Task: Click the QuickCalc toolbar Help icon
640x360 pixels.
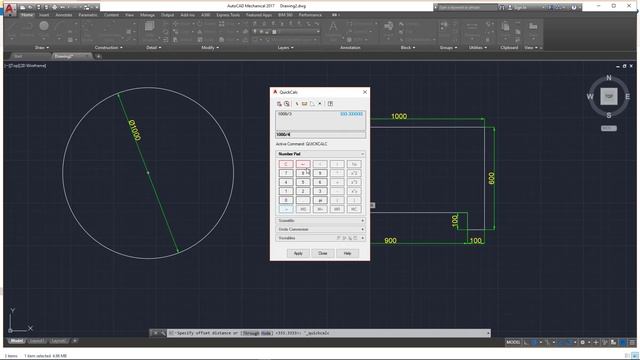Action: pyautogui.click(x=330, y=104)
